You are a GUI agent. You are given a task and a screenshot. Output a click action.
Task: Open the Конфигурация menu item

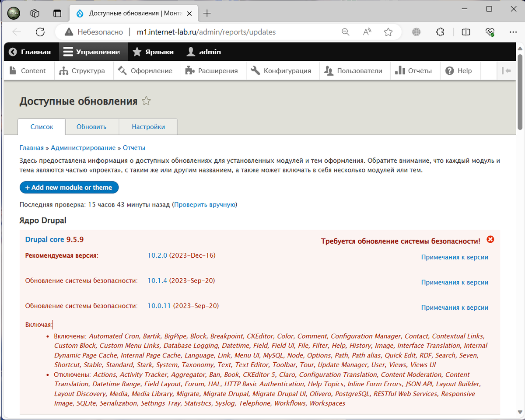point(283,71)
